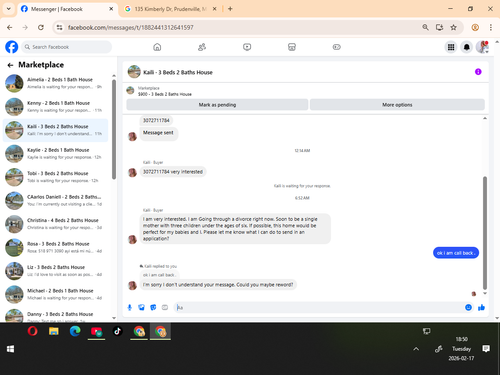This screenshot has width=500, height=375.
Task: Open tab search dropdown arrow
Action: click(x=9, y=9)
